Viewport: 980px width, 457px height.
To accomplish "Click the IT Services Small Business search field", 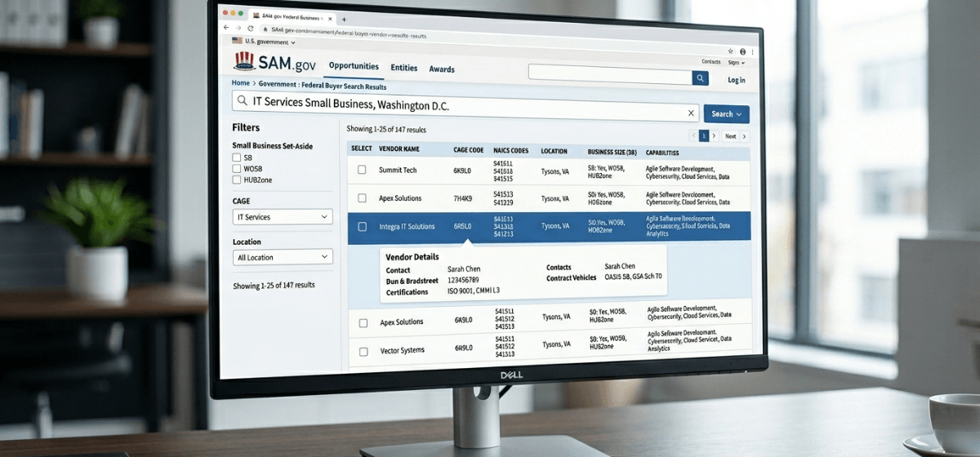I will [465, 106].
